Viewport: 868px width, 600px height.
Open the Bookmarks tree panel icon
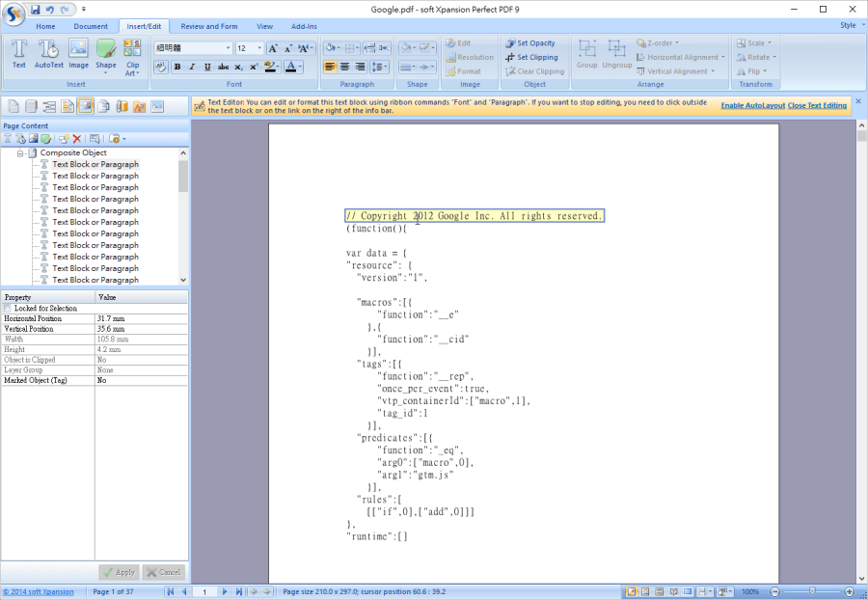(x=49, y=106)
